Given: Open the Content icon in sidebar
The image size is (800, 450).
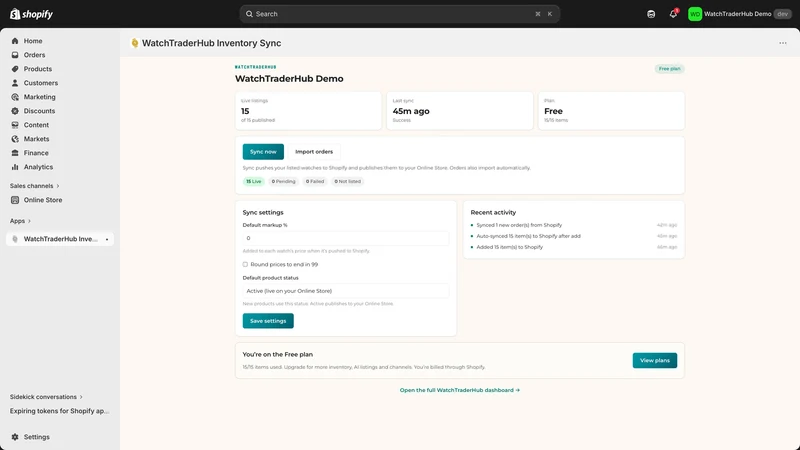Looking at the screenshot, I should (15, 125).
